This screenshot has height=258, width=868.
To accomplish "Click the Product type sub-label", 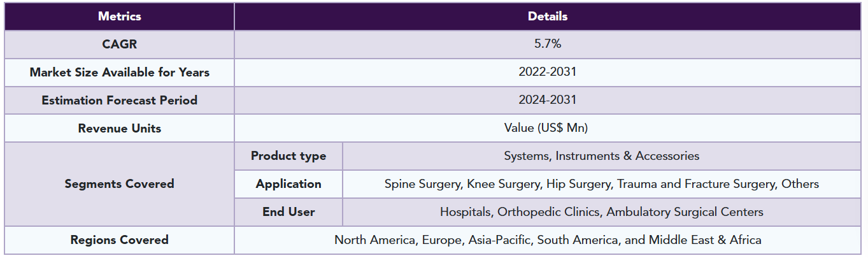I will 288,156.
